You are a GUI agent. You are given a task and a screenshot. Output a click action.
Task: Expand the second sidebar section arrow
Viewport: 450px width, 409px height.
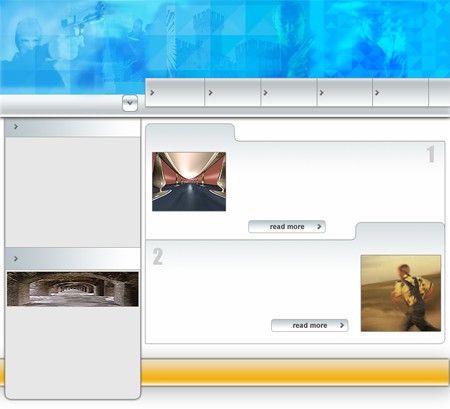[16, 259]
